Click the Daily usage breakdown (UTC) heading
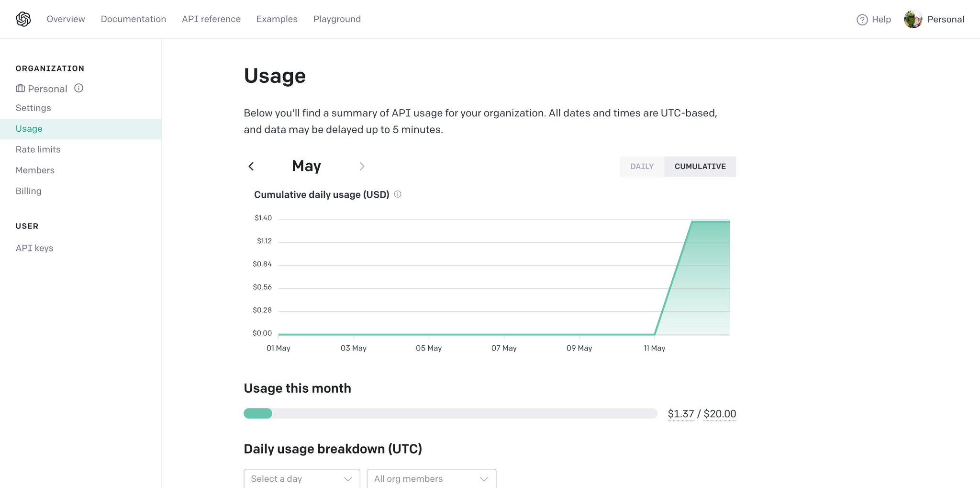The height and width of the screenshot is (488, 980). click(333, 449)
